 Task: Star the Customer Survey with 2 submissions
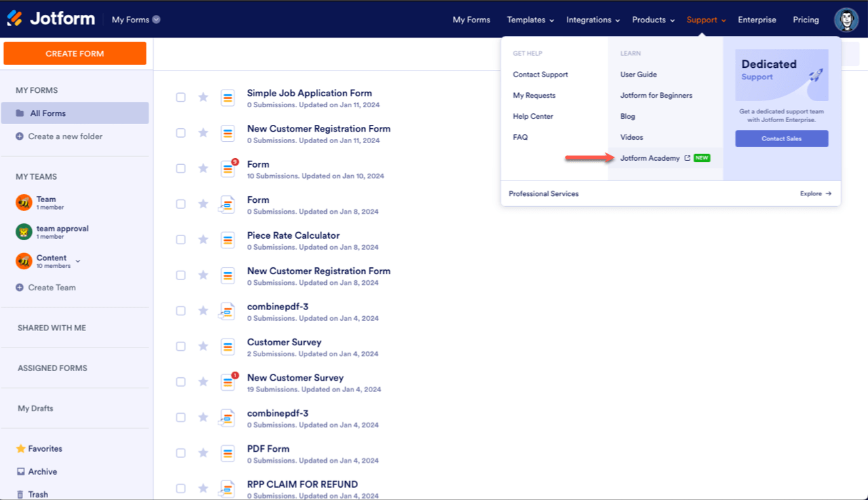click(203, 346)
